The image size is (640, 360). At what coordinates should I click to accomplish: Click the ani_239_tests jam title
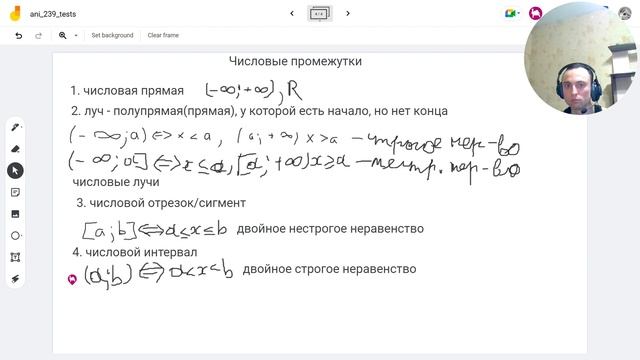53,14
